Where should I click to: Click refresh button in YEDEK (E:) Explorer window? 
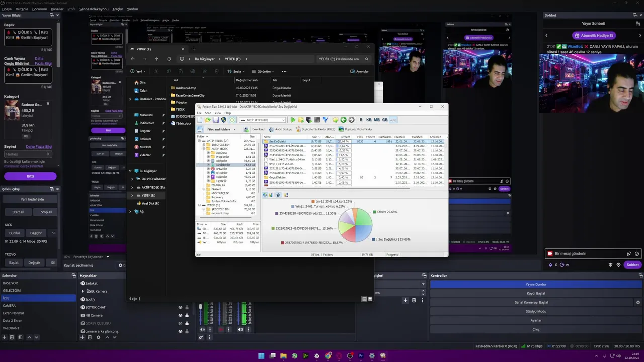[169, 59]
